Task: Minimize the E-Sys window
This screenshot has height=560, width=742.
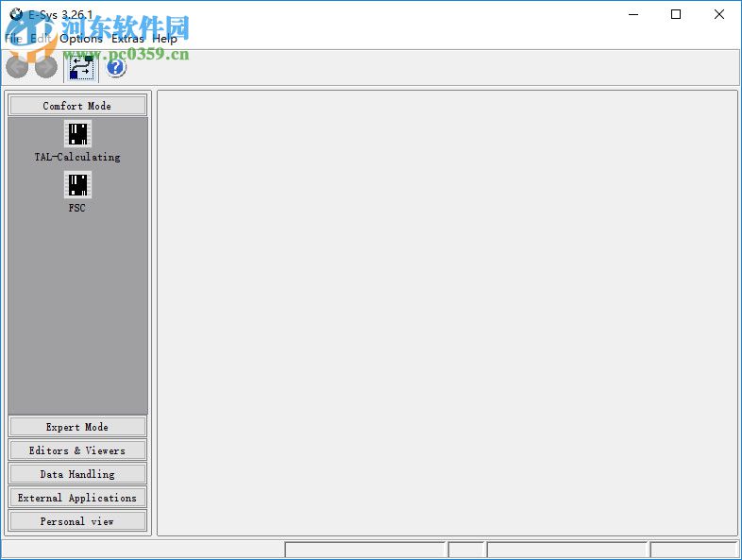Action: coord(633,15)
